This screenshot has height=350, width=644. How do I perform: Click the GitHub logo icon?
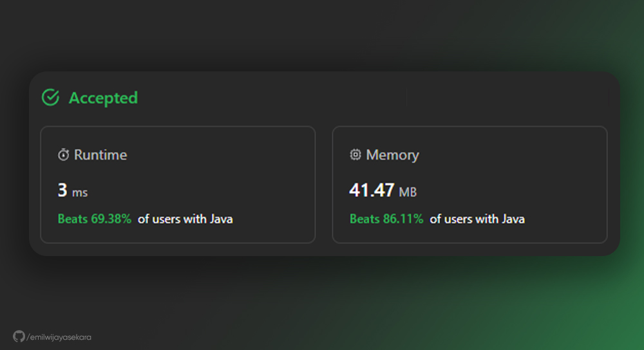pyautogui.click(x=19, y=336)
